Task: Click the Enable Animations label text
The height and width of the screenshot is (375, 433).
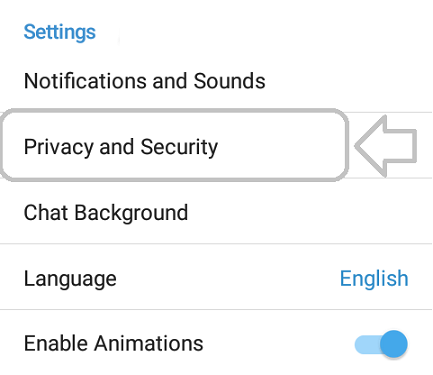Action: tap(113, 343)
